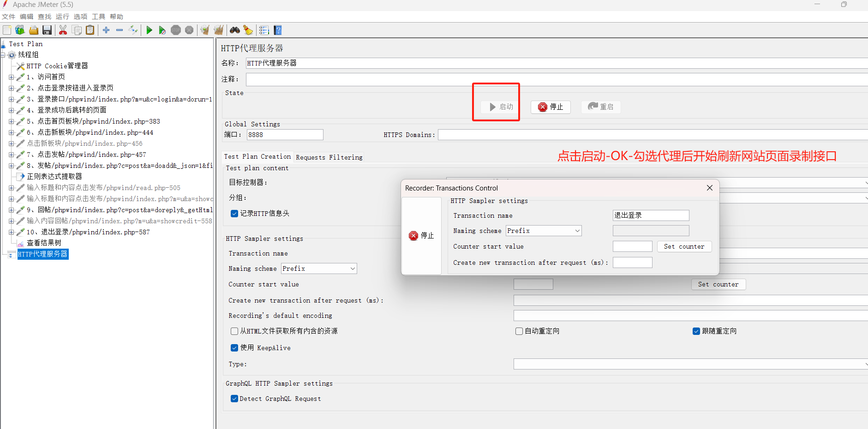
Task: Click Reset Search yellow broom icon
Action: point(248,30)
